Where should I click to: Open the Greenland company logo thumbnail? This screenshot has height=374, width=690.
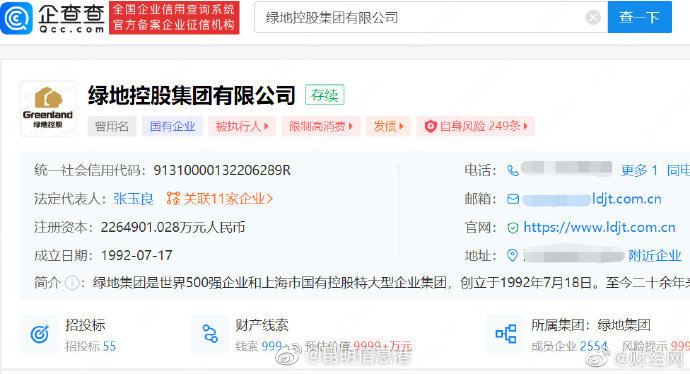(48, 109)
